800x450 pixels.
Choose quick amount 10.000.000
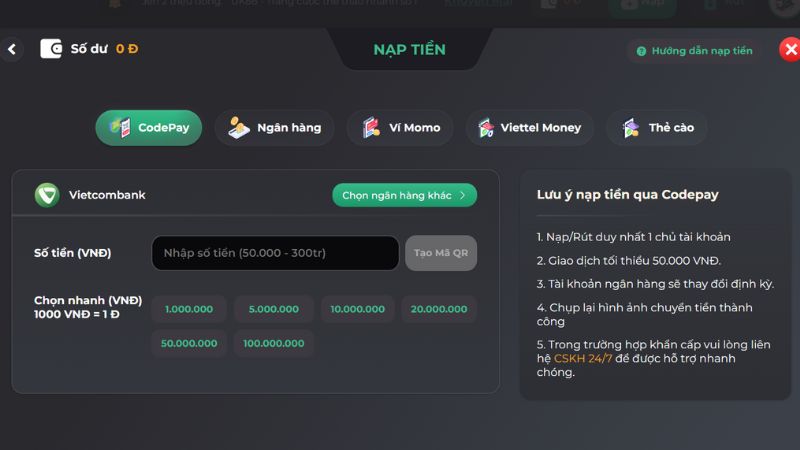pos(358,309)
